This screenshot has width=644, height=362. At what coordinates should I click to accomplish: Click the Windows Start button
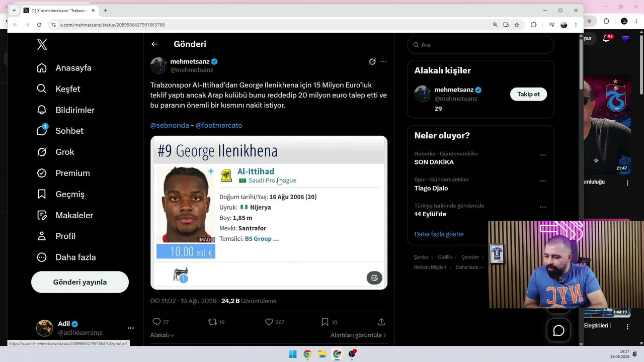tap(292, 354)
